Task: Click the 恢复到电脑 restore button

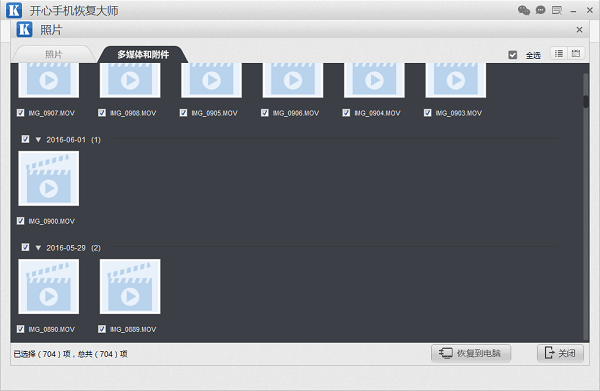Action: click(x=471, y=353)
